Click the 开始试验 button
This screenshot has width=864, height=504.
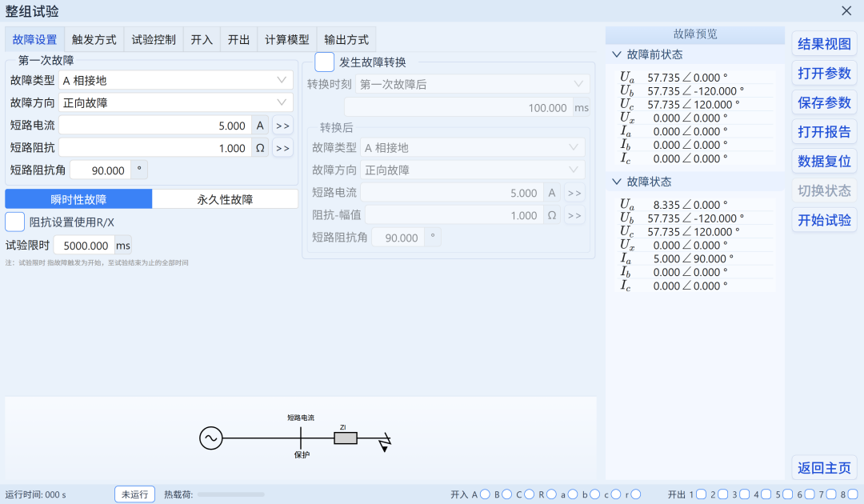point(824,220)
